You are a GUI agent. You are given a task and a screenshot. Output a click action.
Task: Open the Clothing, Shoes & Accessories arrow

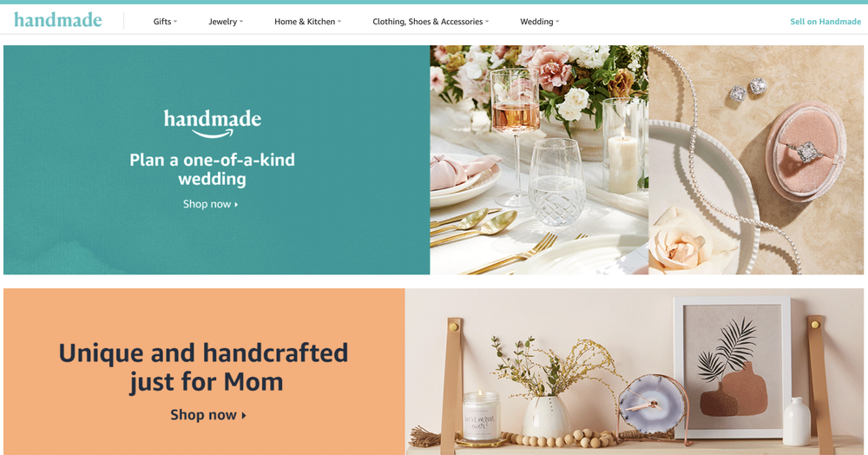(487, 22)
